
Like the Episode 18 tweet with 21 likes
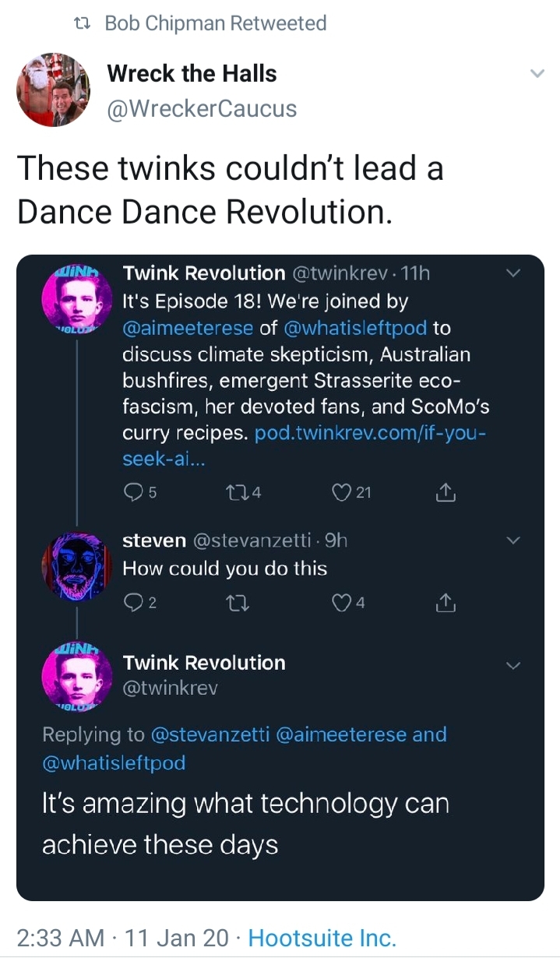point(342,492)
